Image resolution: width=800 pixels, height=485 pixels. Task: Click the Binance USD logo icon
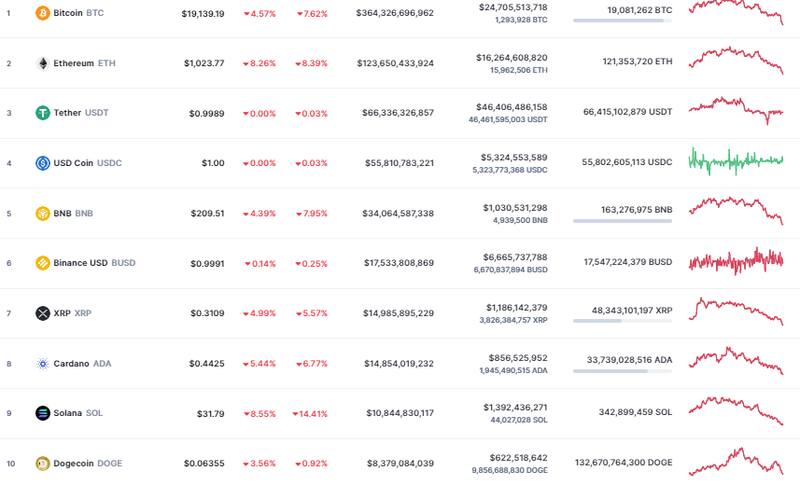[x=42, y=263]
